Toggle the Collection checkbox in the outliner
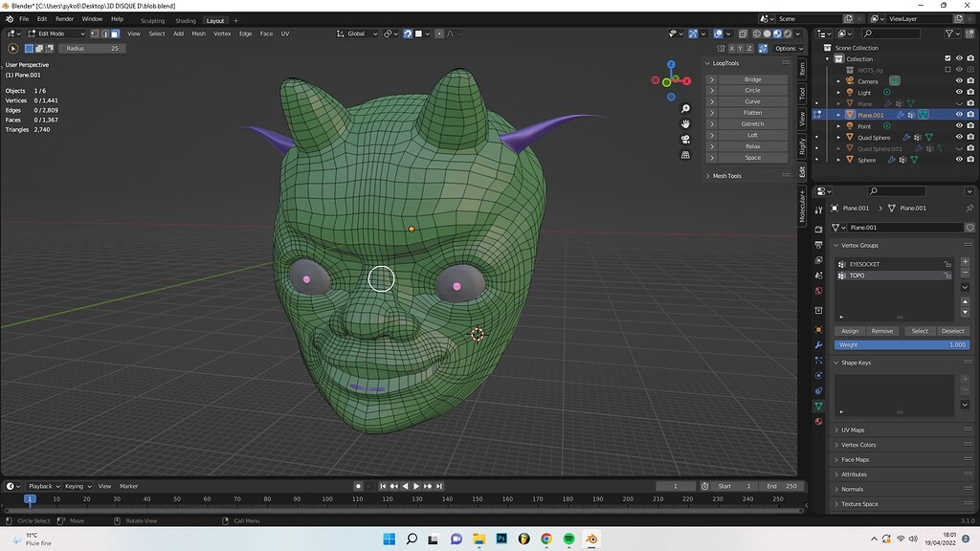980x551 pixels. click(x=947, y=58)
